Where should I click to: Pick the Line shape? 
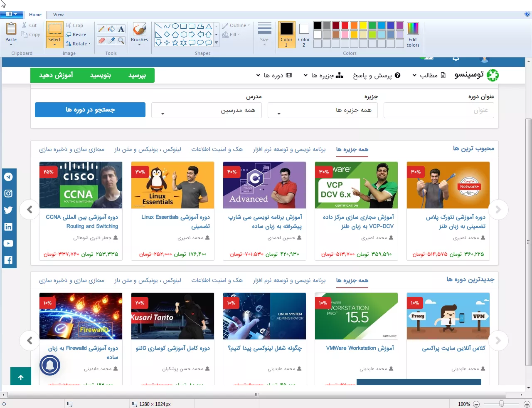(x=158, y=26)
